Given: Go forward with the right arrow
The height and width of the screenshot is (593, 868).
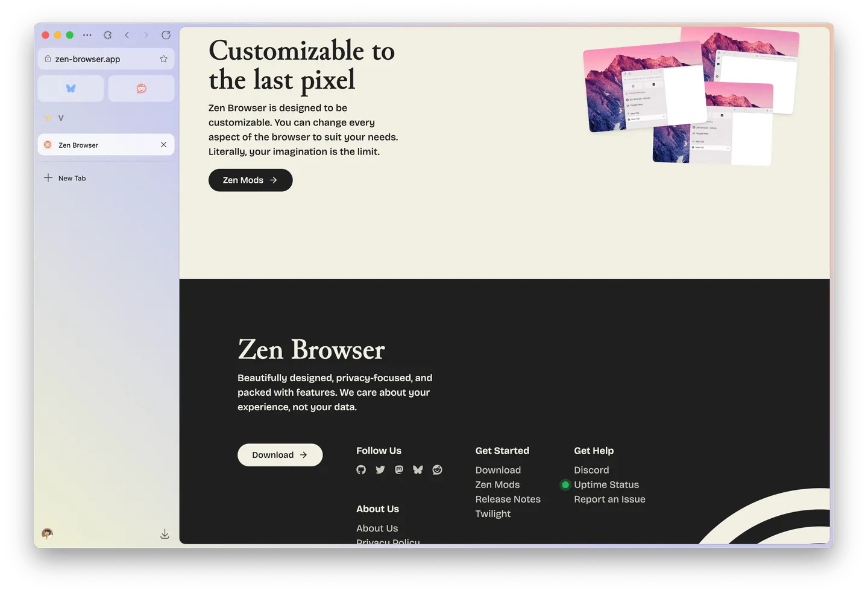Looking at the screenshot, I should click(146, 35).
